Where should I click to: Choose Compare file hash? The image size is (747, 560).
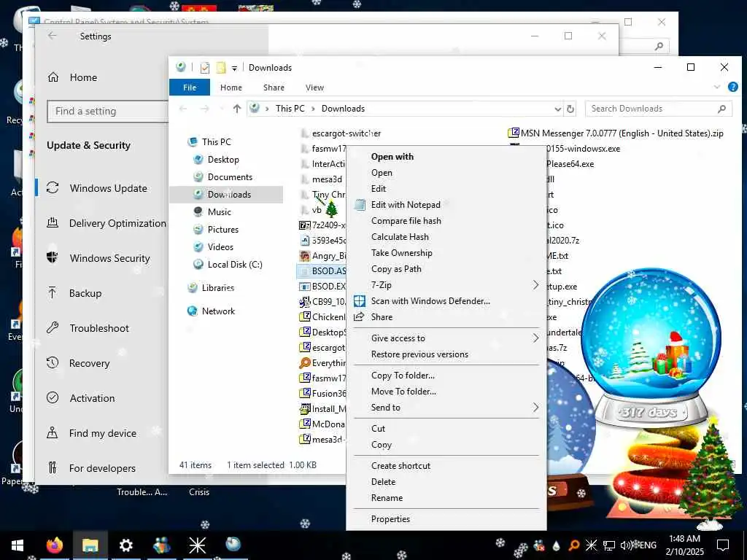[x=406, y=221]
